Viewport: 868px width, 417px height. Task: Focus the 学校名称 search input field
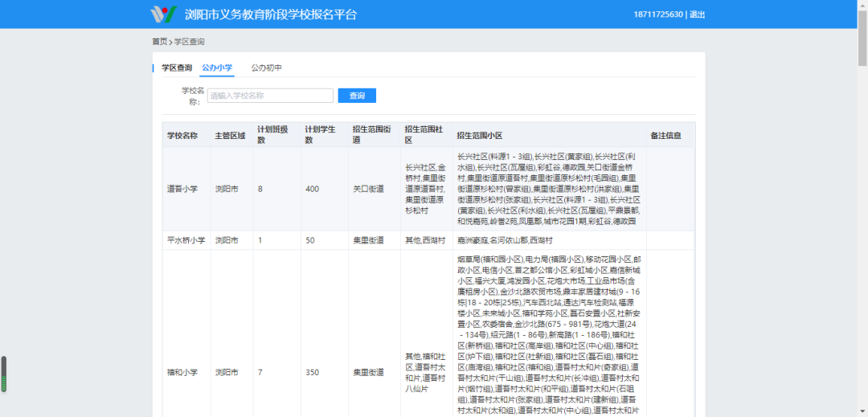click(270, 96)
